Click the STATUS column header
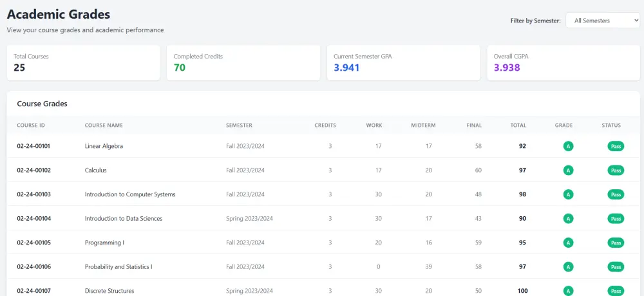This screenshot has width=644, height=296. (612, 125)
